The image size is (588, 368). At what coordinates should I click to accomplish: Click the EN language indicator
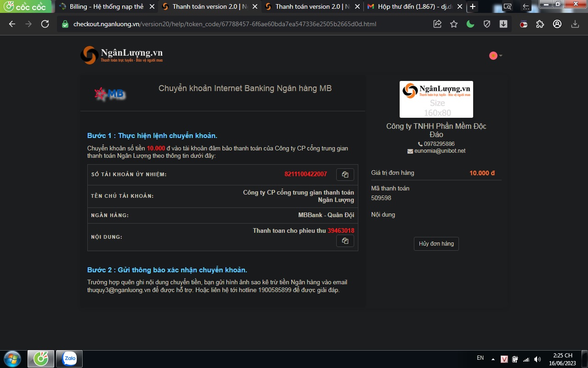480,358
